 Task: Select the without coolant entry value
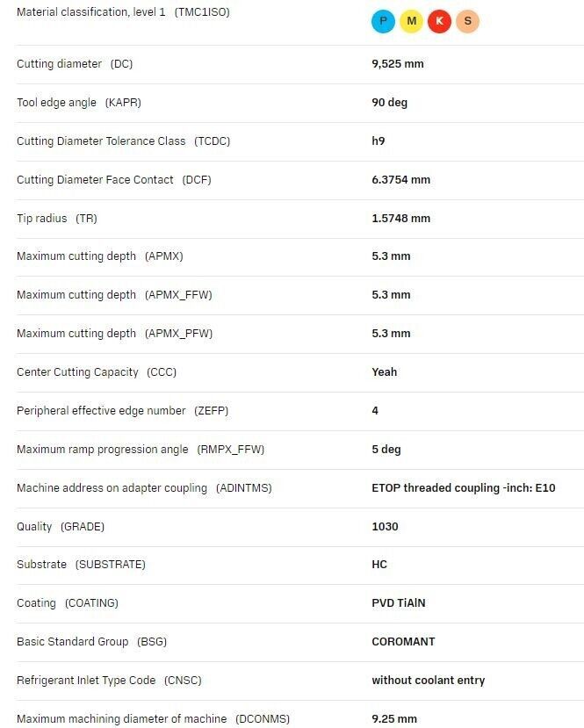[428, 681]
